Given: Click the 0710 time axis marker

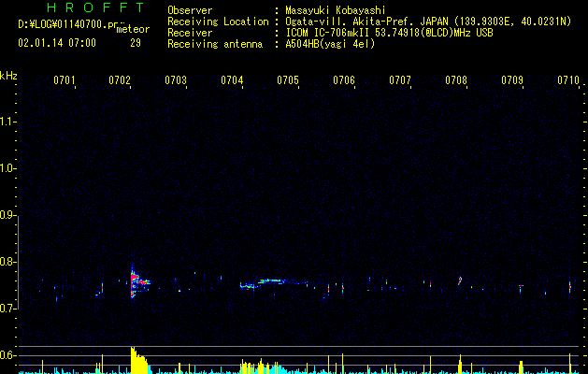Looking at the screenshot, I should [568, 80].
